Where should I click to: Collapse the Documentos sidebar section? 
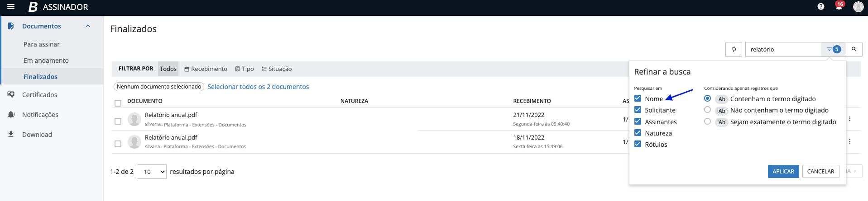tap(88, 26)
